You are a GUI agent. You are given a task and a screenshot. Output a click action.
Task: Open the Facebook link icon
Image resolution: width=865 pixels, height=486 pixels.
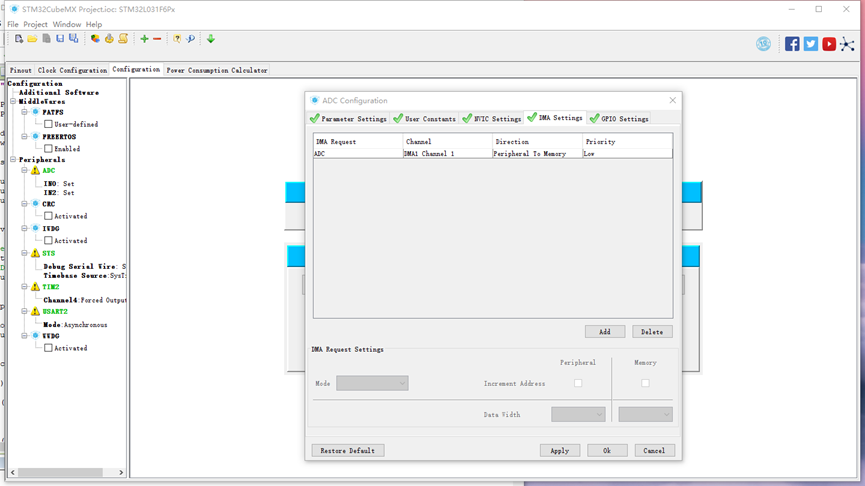click(792, 44)
